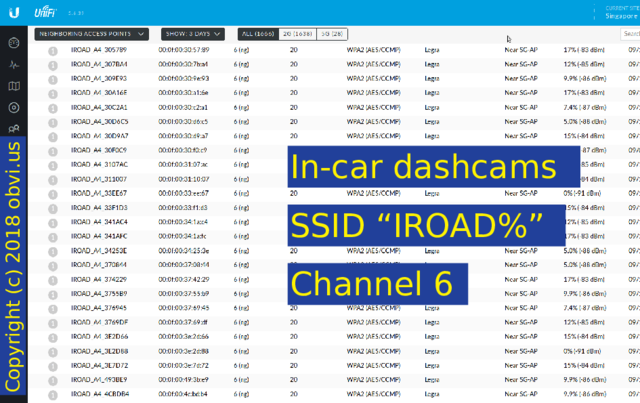The width and height of the screenshot is (640, 403).
Task: Click the status icon for IROAD_A4_341AC4
Action: 53,223
